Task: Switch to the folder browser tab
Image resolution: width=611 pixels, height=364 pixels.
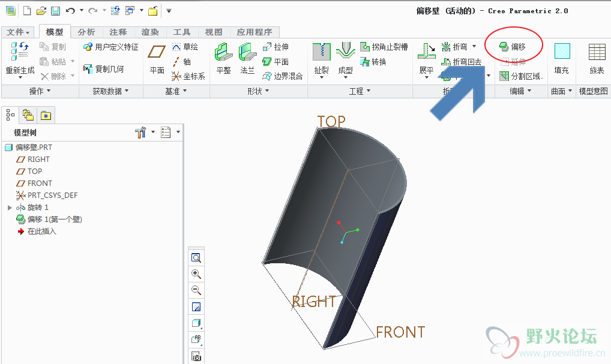Action: tap(28, 115)
